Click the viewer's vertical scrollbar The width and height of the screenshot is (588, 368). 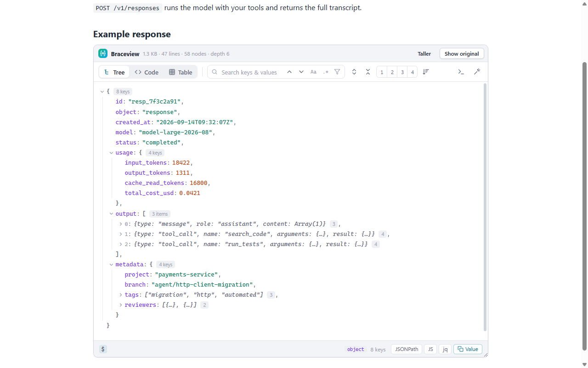[x=485, y=207]
